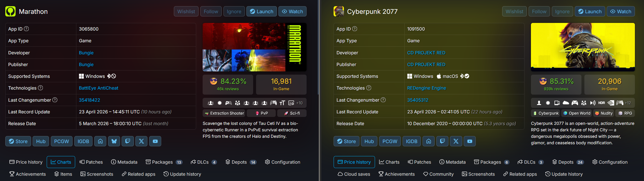Click the Cyberpunk 2077 app logo icon
Image resolution: width=644 pixels, height=181 pixels.
pos(339,11)
